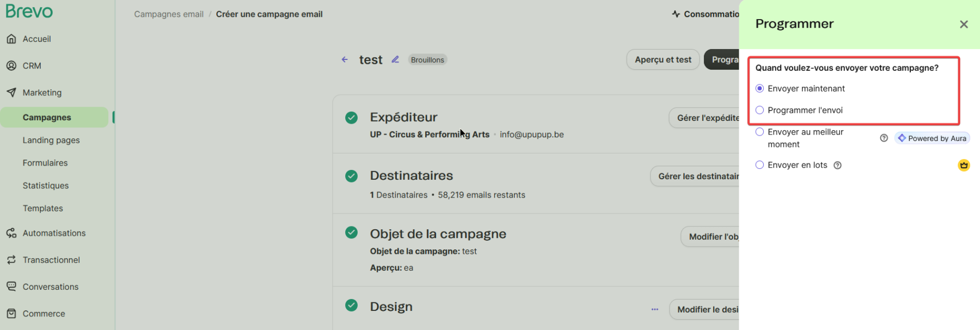Click the yellow crown premium icon
Viewport: 980px width, 330px height.
(964, 165)
